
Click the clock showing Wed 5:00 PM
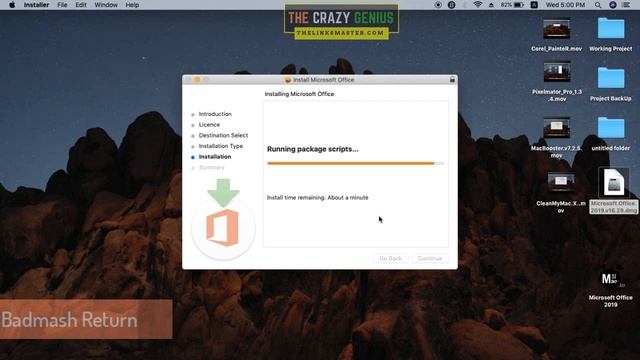(x=565, y=5)
